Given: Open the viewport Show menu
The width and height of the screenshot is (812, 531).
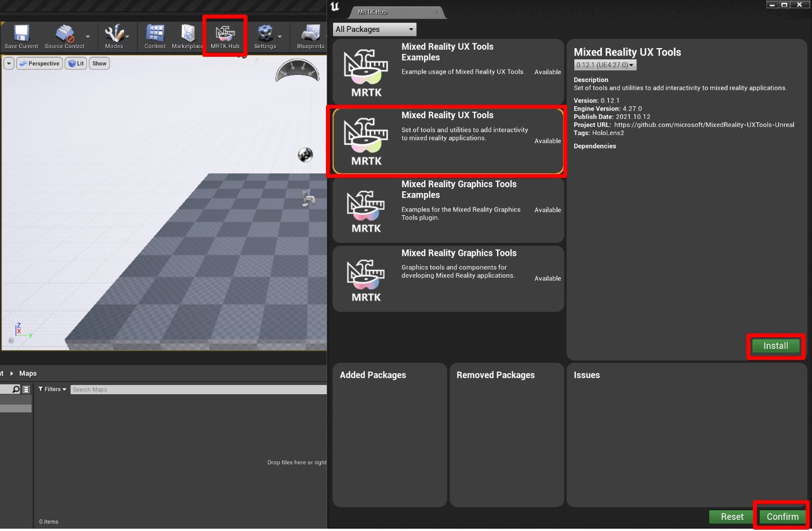Looking at the screenshot, I should click(99, 63).
